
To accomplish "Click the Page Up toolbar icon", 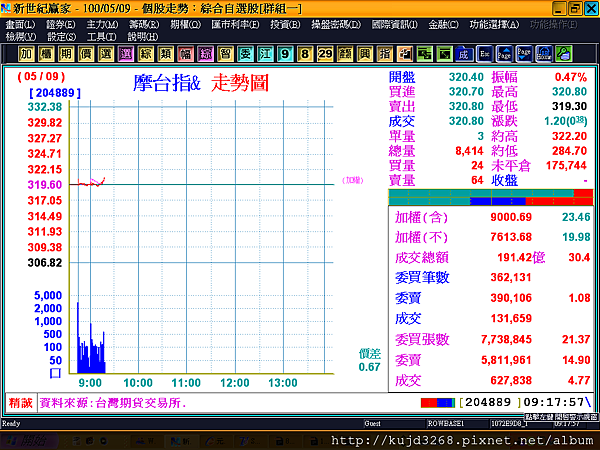I will point(504,54).
